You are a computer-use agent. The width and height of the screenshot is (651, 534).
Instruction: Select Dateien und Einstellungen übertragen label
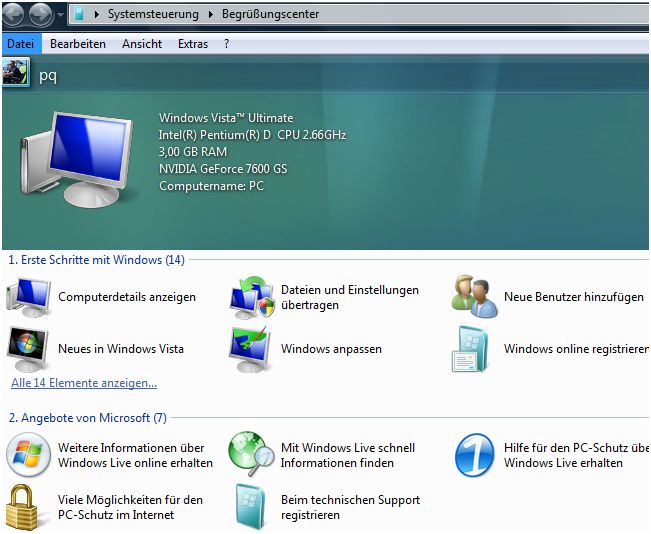(350, 297)
